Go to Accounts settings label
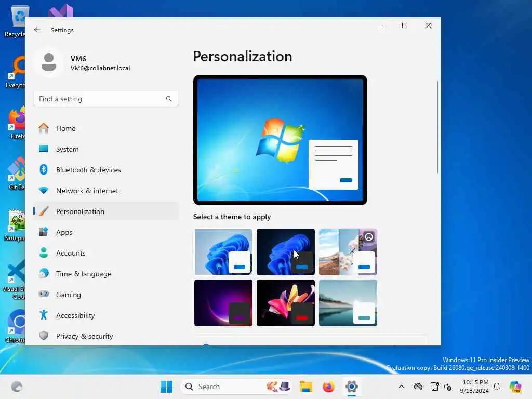The width and height of the screenshot is (532, 399). 71,253
